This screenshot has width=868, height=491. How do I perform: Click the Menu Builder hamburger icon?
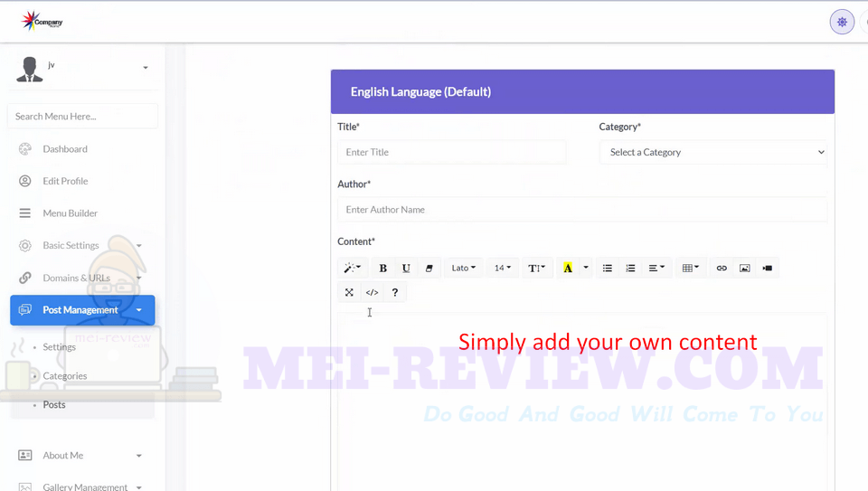click(25, 213)
